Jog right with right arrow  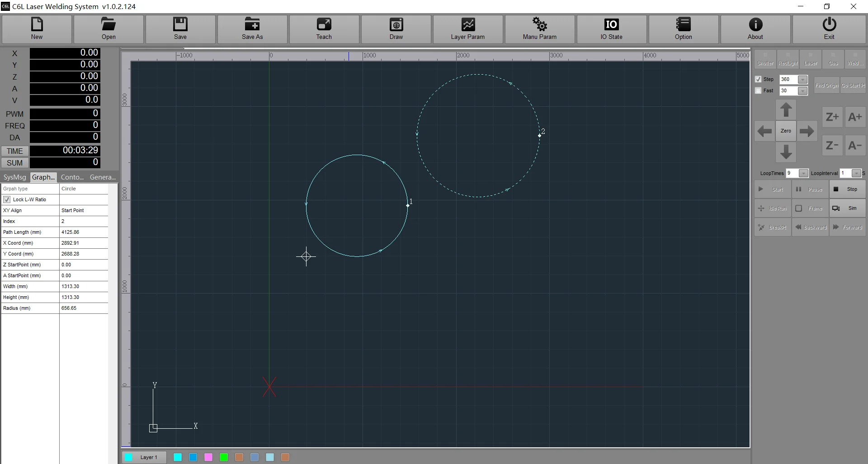tap(807, 131)
